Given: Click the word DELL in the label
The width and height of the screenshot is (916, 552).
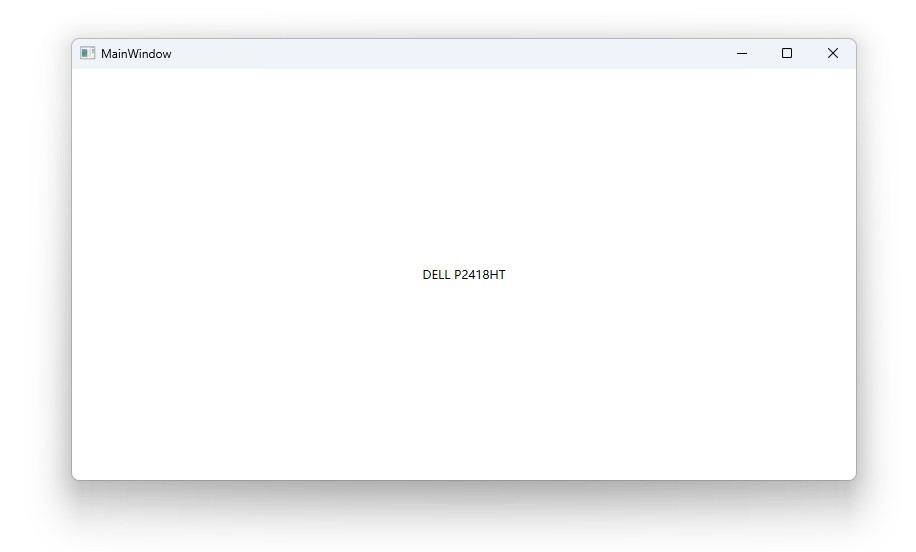Looking at the screenshot, I should (436, 275).
